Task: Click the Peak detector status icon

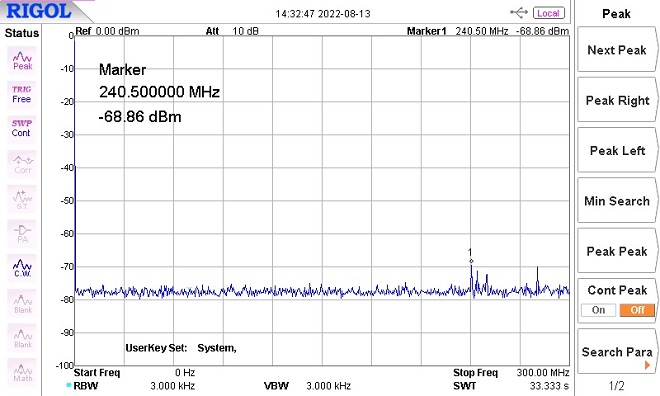Action: click(x=22, y=61)
